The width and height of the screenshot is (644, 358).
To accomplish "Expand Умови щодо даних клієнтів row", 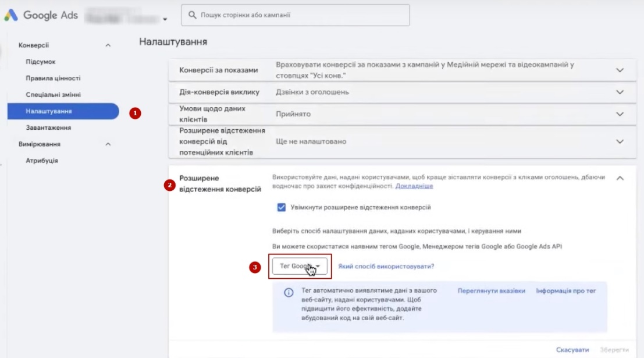I will (620, 114).
